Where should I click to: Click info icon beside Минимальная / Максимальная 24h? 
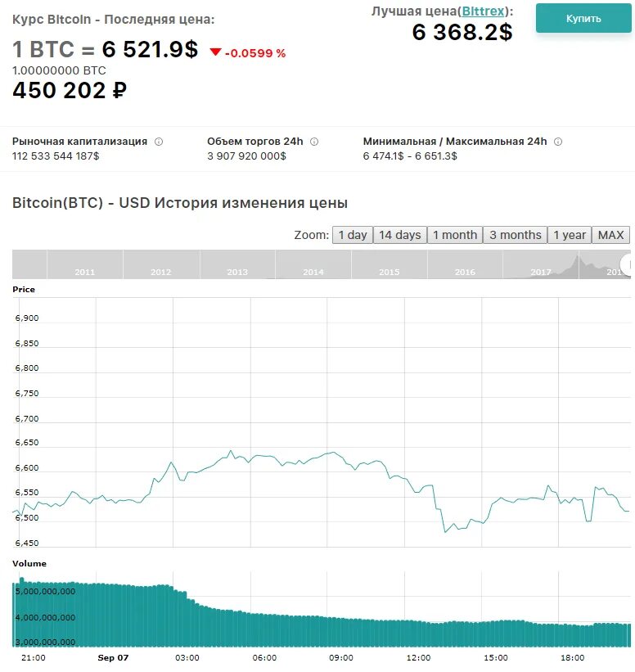pos(558,142)
